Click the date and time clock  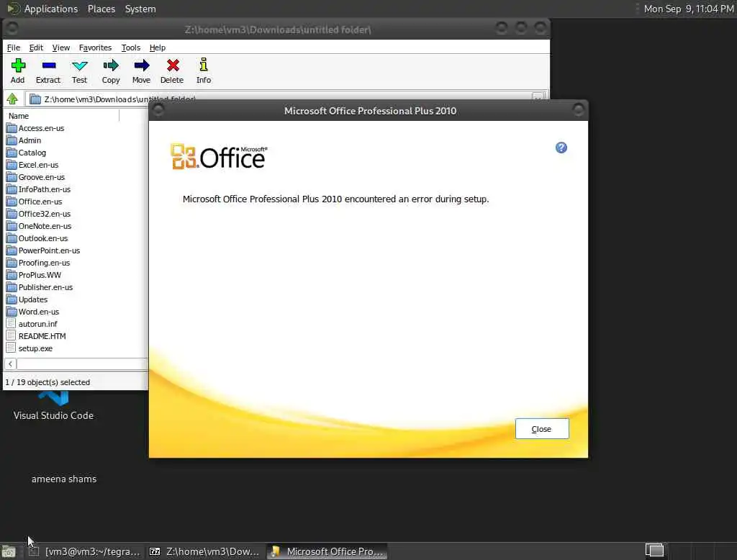tap(689, 9)
